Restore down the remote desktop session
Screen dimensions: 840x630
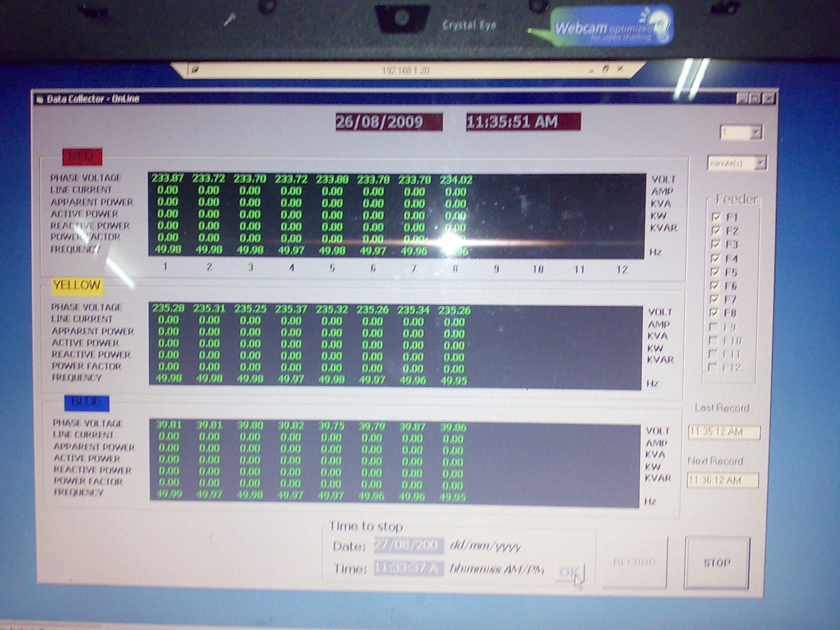(605, 69)
